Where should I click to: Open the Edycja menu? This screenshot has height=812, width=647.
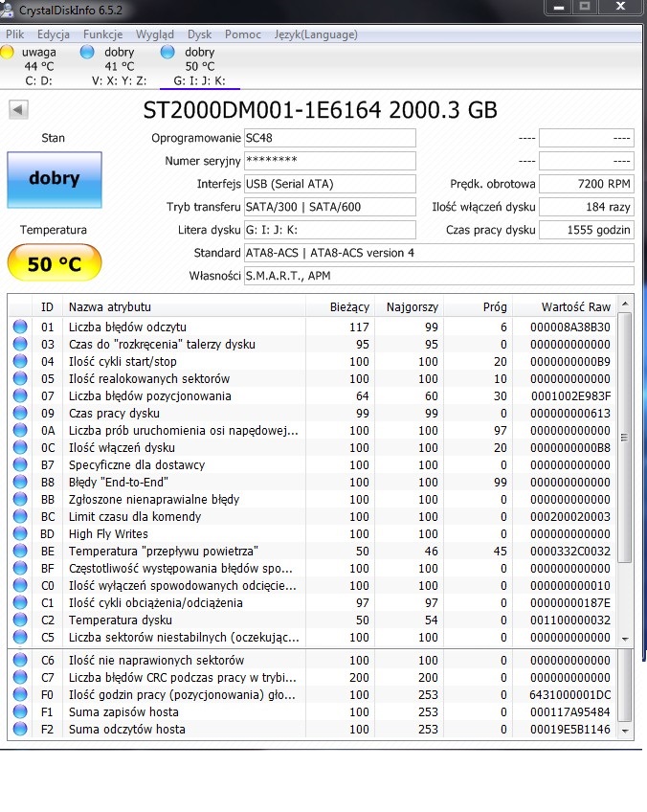click(54, 34)
